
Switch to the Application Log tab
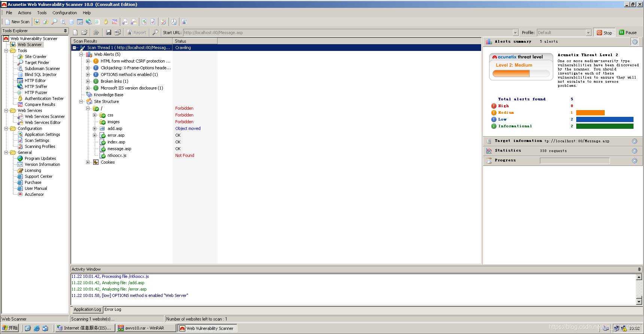(x=87, y=309)
